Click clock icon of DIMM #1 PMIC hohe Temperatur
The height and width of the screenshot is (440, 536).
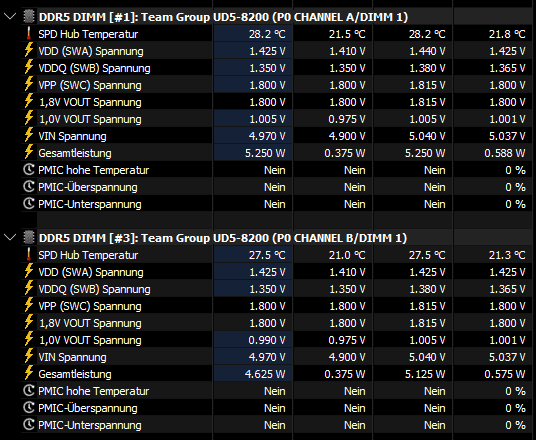[29, 170]
